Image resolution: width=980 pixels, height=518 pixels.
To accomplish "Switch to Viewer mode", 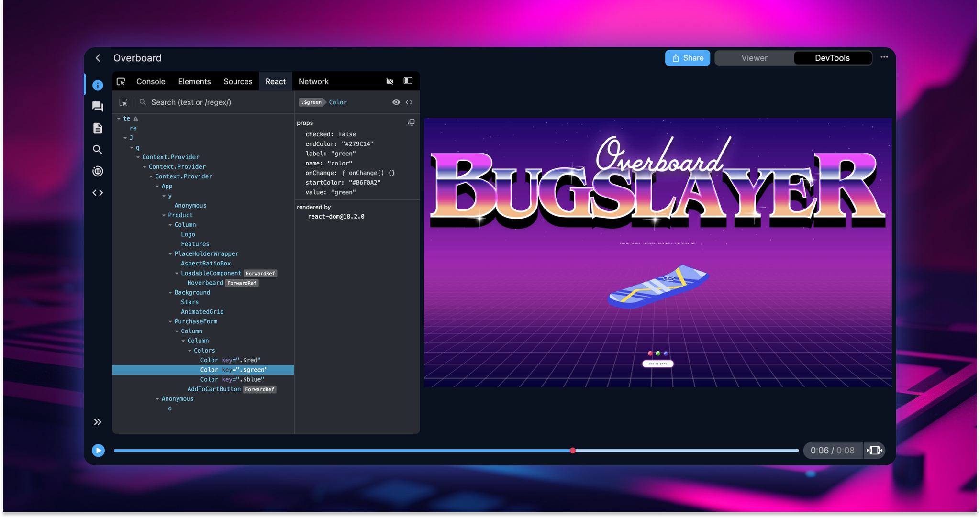I will [x=754, y=58].
